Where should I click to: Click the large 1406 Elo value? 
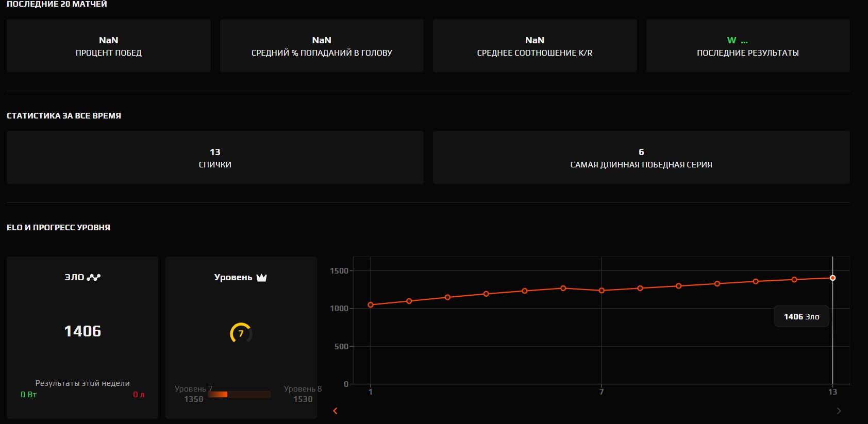click(82, 331)
